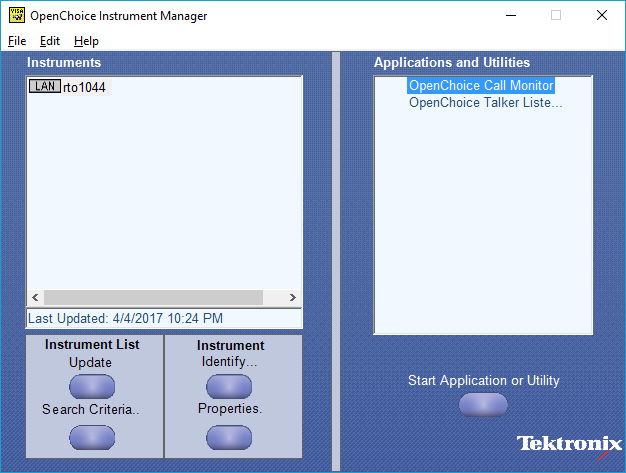Screen dimensions: 626x473
Task: Select OpenChoice Call Monitor in applications list
Action: tap(481, 85)
